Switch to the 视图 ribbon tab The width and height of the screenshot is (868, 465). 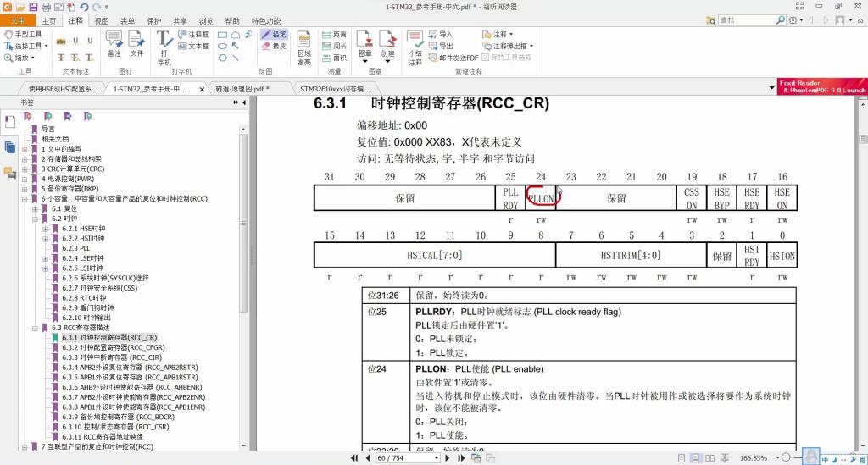coord(101,20)
